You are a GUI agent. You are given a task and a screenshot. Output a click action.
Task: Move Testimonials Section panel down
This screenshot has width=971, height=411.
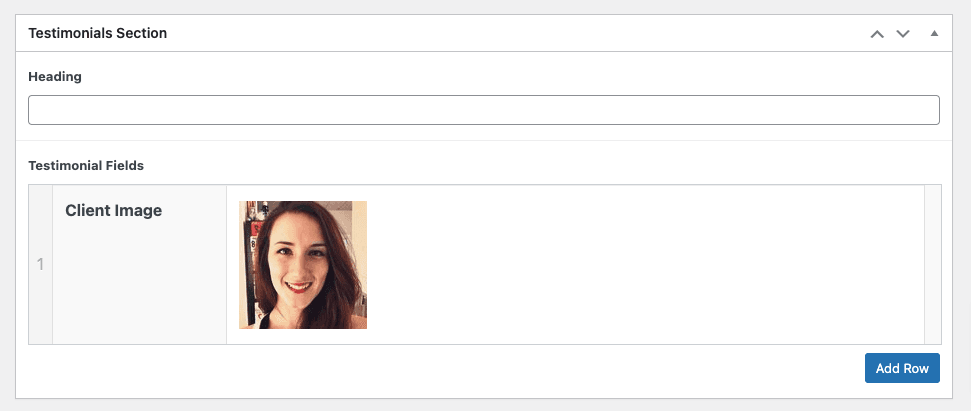tap(903, 33)
